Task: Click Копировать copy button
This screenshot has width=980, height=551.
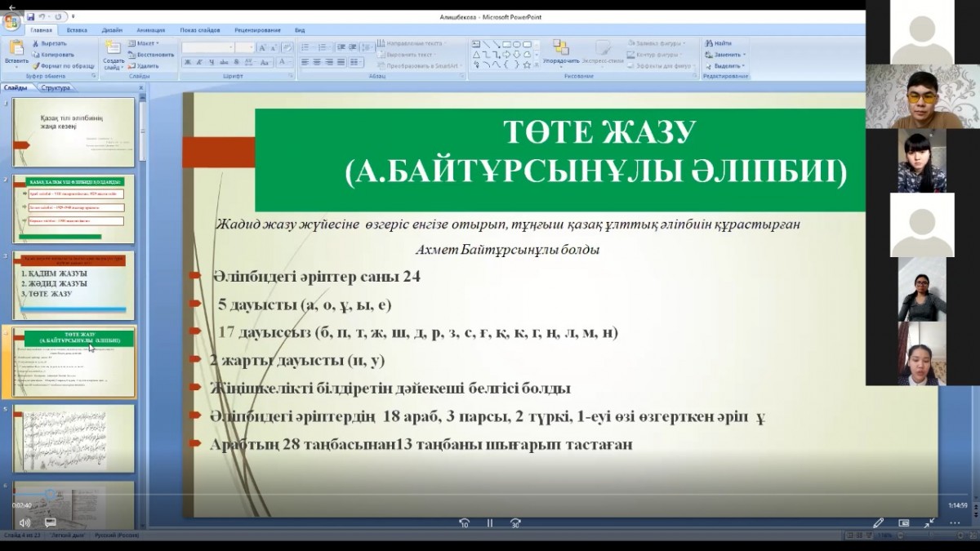Action: point(53,55)
